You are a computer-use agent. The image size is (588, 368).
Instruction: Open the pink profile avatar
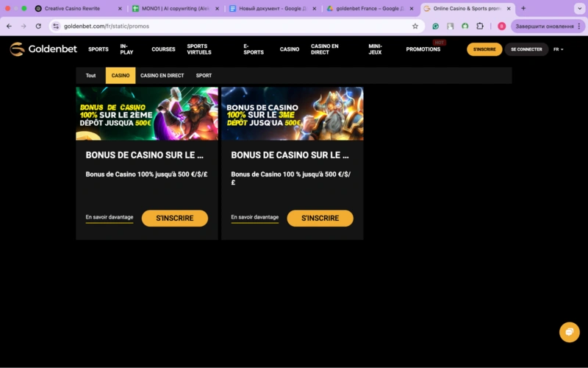[x=501, y=26]
